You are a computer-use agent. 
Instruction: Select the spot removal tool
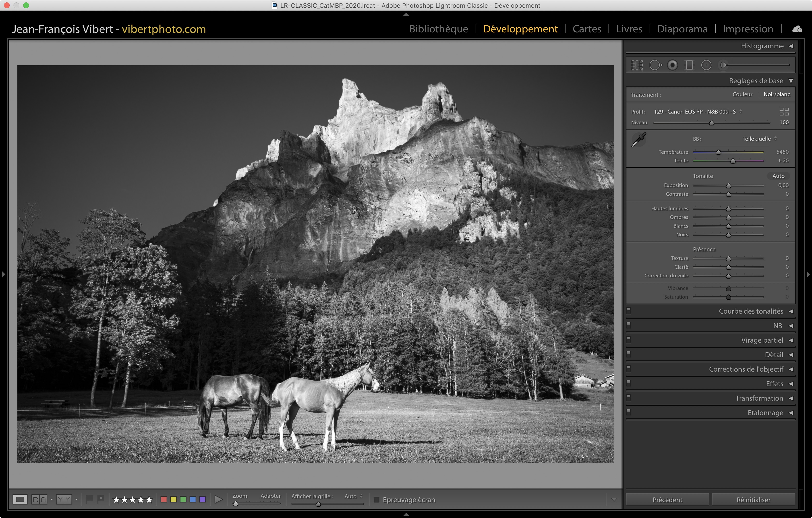(x=655, y=65)
